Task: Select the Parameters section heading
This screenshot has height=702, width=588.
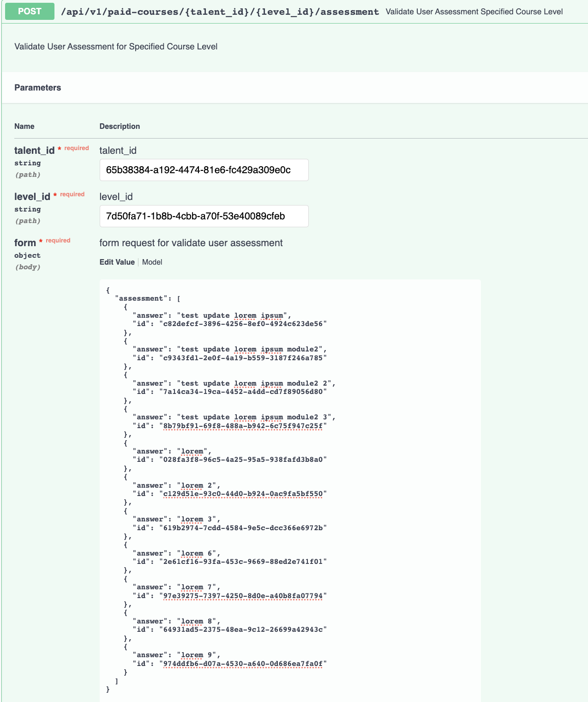Action: tap(38, 88)
